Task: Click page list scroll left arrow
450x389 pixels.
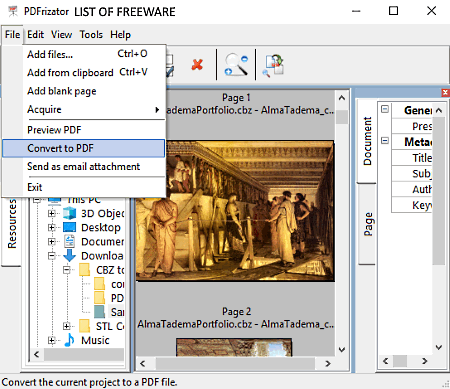Action: (x=143, y=363)
